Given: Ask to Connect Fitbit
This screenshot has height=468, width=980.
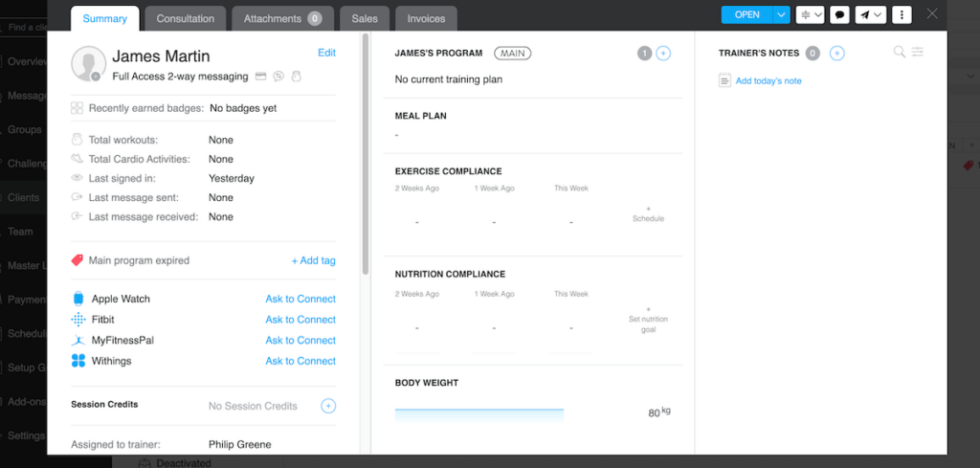Looking at the screenshot, I should (x=301, y=320).
